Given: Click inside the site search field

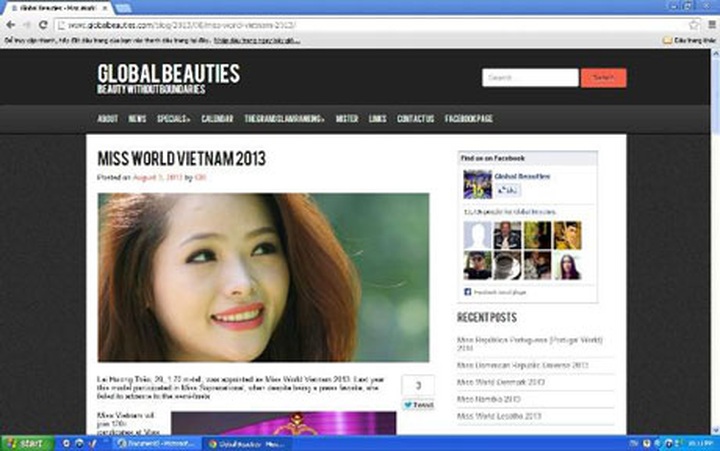Looking at the screenshot, I should 530,78.
